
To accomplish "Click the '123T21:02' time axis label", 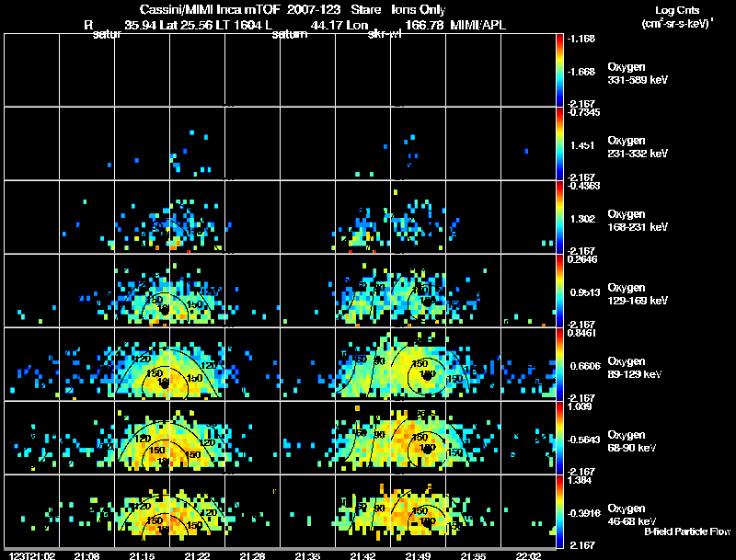I will pos(32,556).
